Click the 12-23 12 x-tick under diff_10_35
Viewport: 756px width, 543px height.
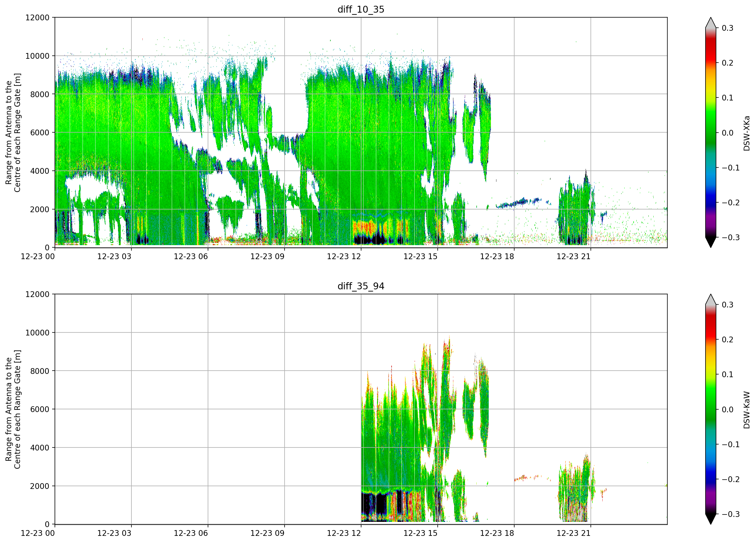pos(344,256)
